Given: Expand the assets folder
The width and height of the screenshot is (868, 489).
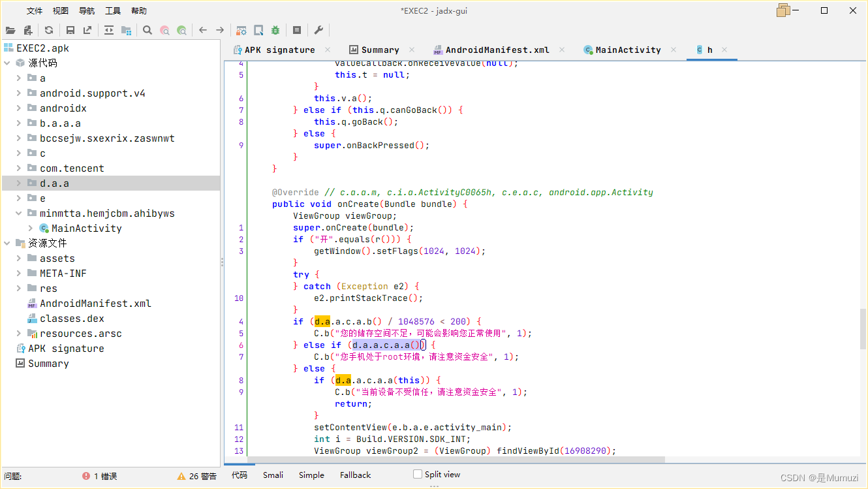Looking at the screenshot, I should (x=19, y=259).
